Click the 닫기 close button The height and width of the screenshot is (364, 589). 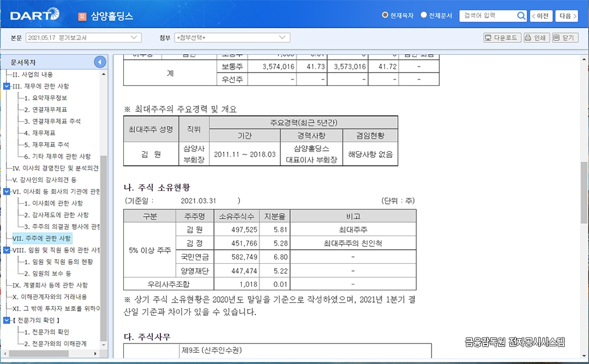565,38
